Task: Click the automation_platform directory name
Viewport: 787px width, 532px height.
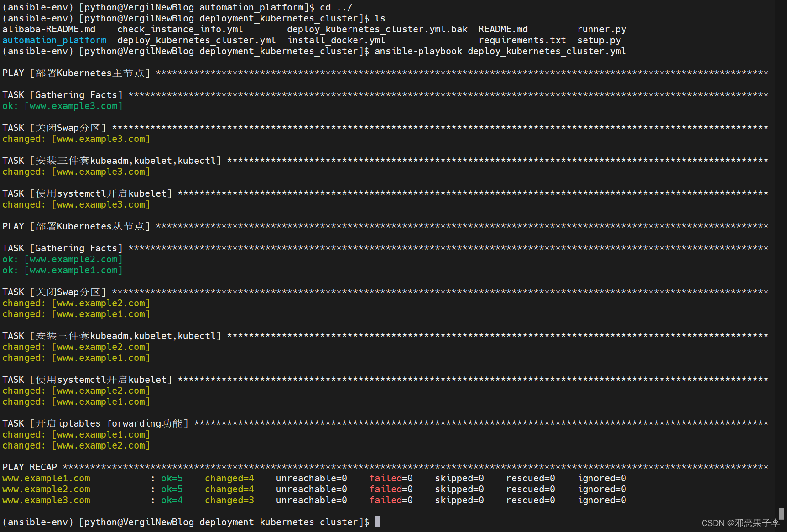Action: coord(55,40)
